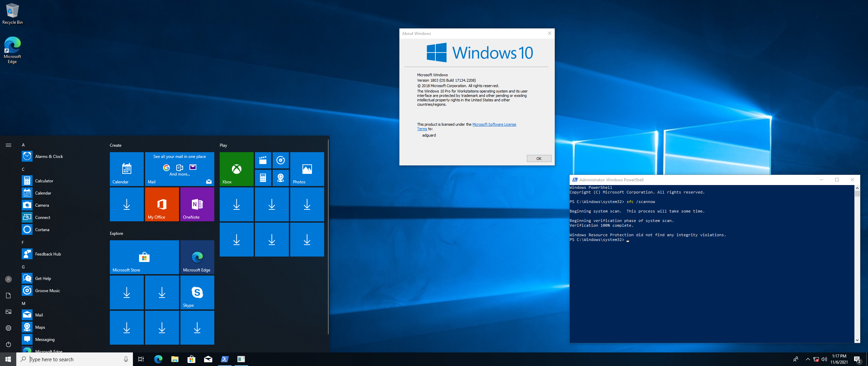The image size is (868, 366).
Task: Click the Create tile group title
Action: tap(116, 145)
